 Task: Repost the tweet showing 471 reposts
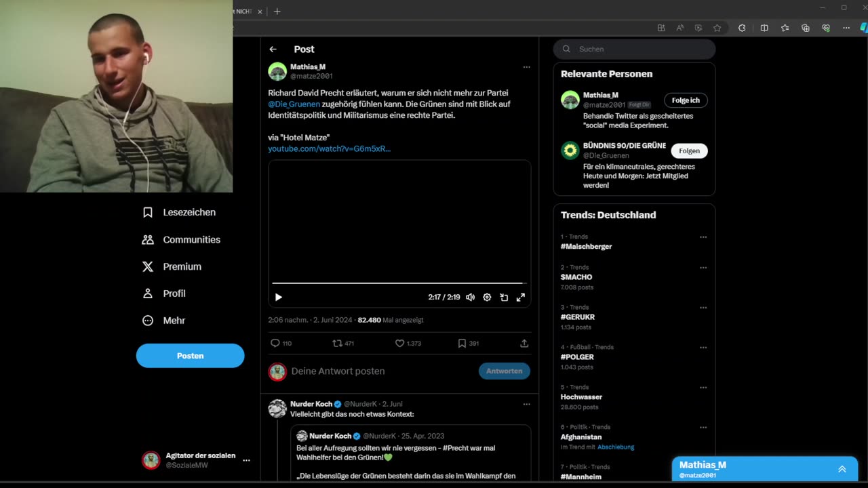337,343
